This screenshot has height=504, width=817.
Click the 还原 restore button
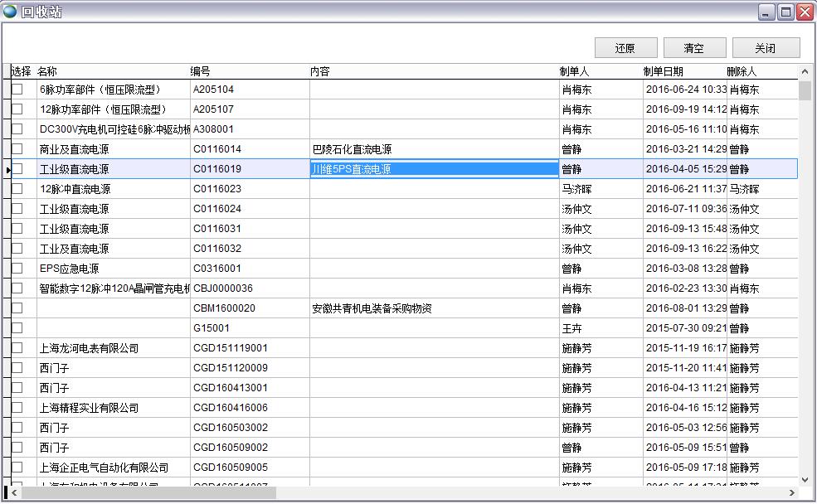click(x=625, y=48)
